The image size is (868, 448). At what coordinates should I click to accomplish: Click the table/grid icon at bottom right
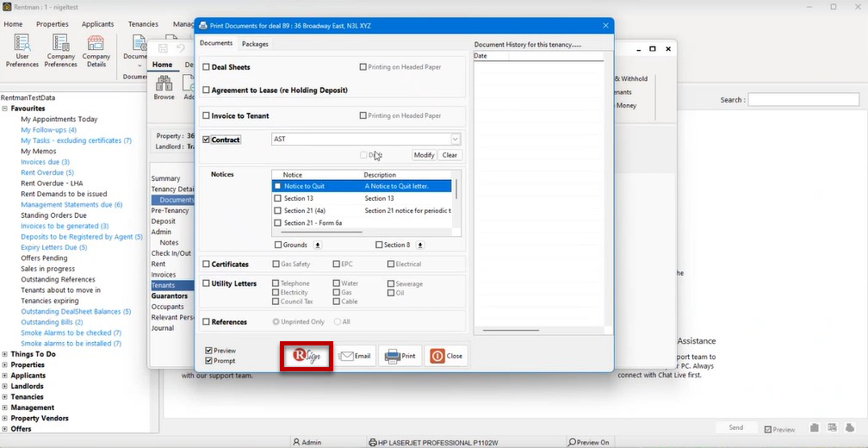(x=832, y=428)
